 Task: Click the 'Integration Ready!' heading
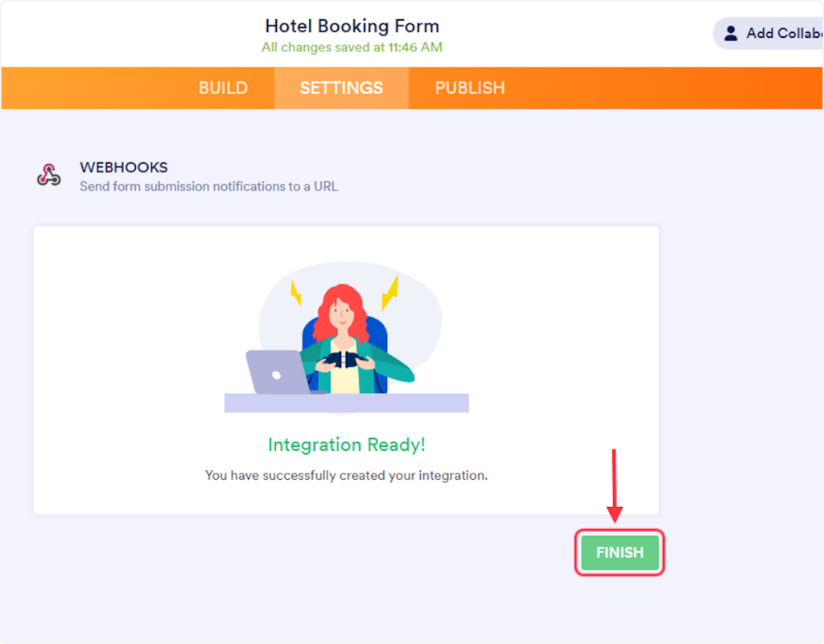(x=346, y=444)
